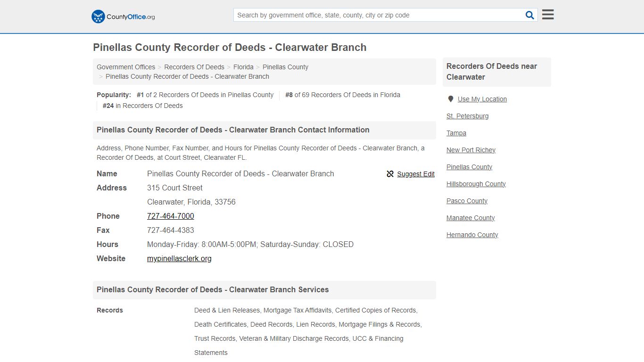The height and width of the screenshot is (362, 644).
Task: Click Use My Location link
Action: click(482, 99)
